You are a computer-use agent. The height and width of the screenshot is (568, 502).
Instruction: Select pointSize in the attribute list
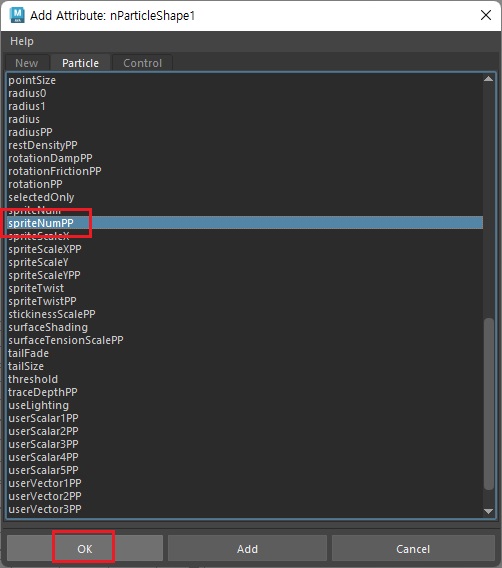(x=245, y=80)
